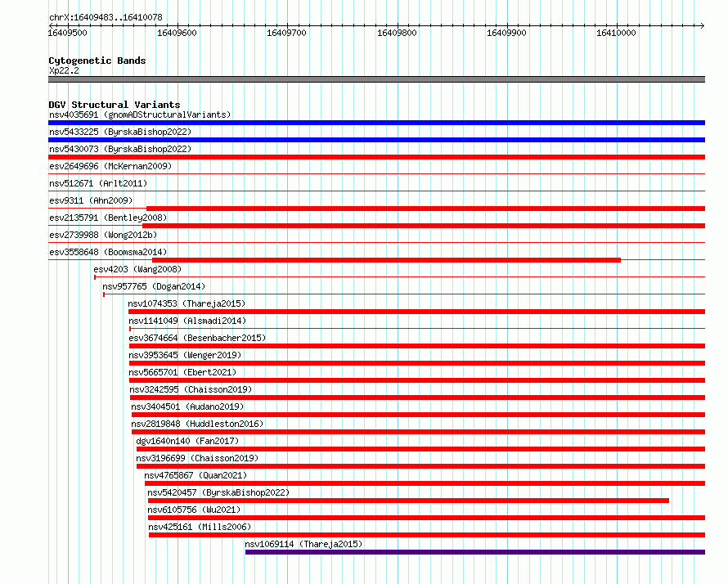Select the red bar for esv9311 (Ahn2009)
Viewport: 728px width, 584px height.
click(x=425, y=209)
